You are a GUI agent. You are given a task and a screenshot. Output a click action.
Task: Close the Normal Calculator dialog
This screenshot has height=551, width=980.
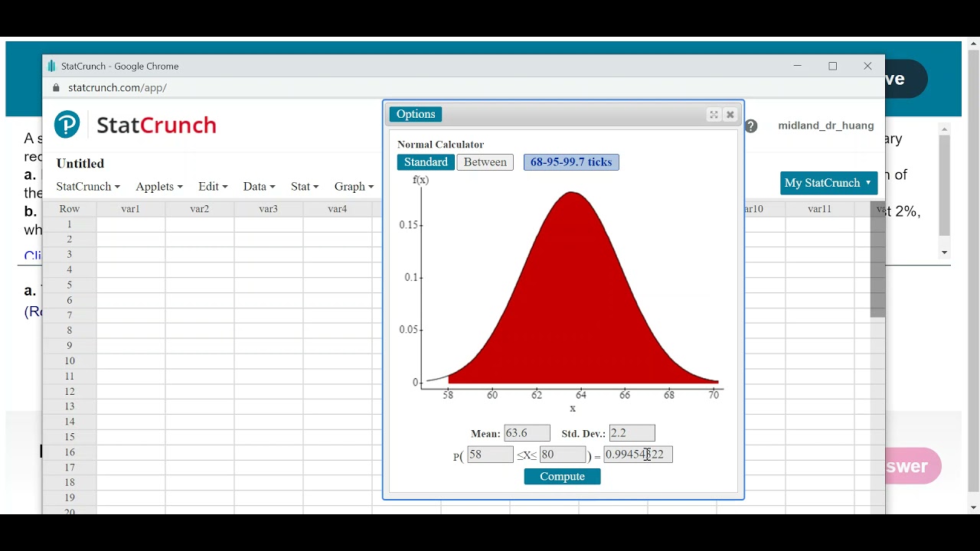pos(730,115)
